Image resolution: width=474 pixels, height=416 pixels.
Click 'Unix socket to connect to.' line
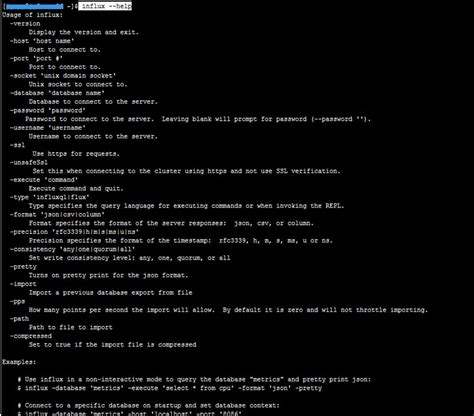[78, 84]
